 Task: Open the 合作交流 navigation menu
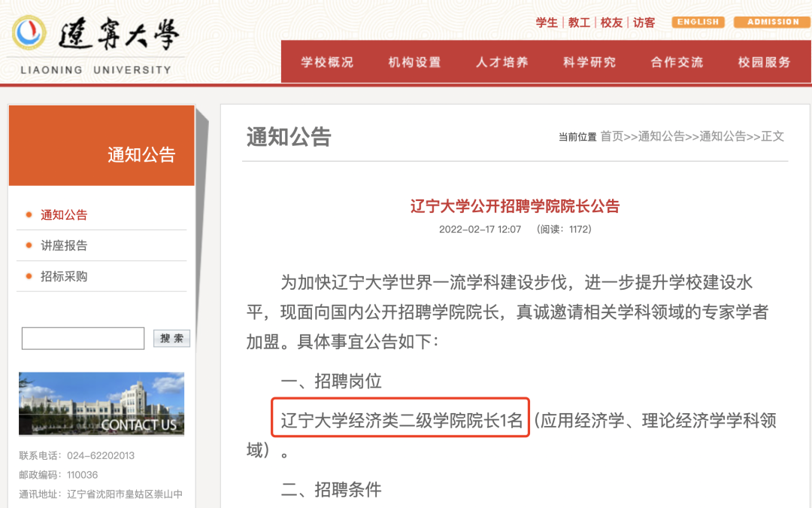click(677, 62)
